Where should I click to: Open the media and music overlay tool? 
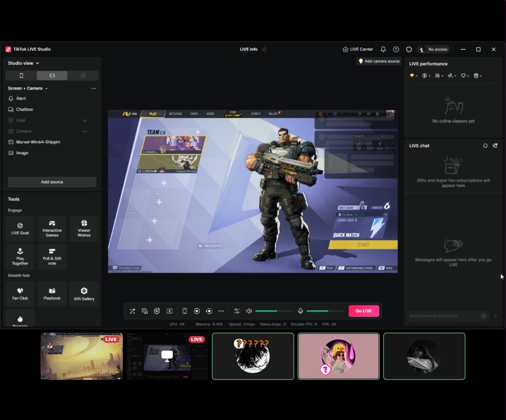145,311
